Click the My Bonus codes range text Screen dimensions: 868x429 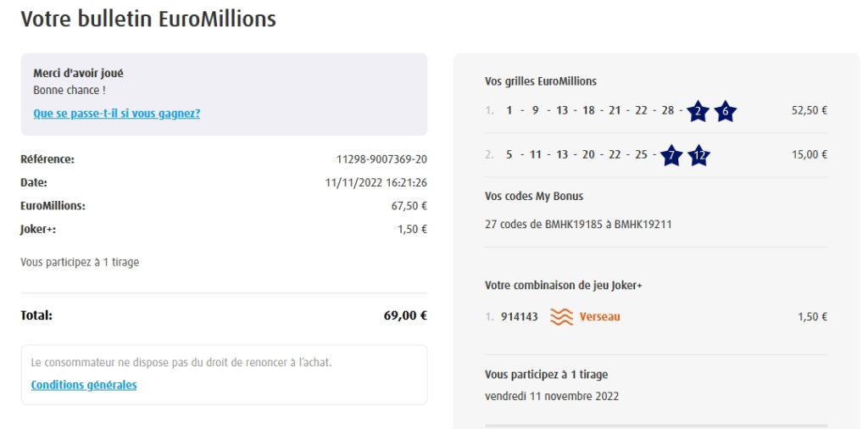pos(578,225)
